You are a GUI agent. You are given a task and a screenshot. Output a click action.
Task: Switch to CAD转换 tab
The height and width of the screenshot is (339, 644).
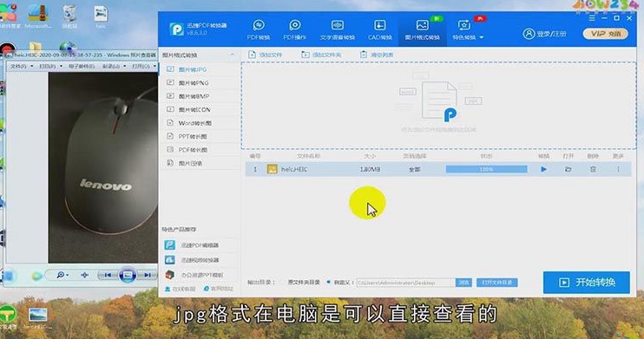(379, 30)
